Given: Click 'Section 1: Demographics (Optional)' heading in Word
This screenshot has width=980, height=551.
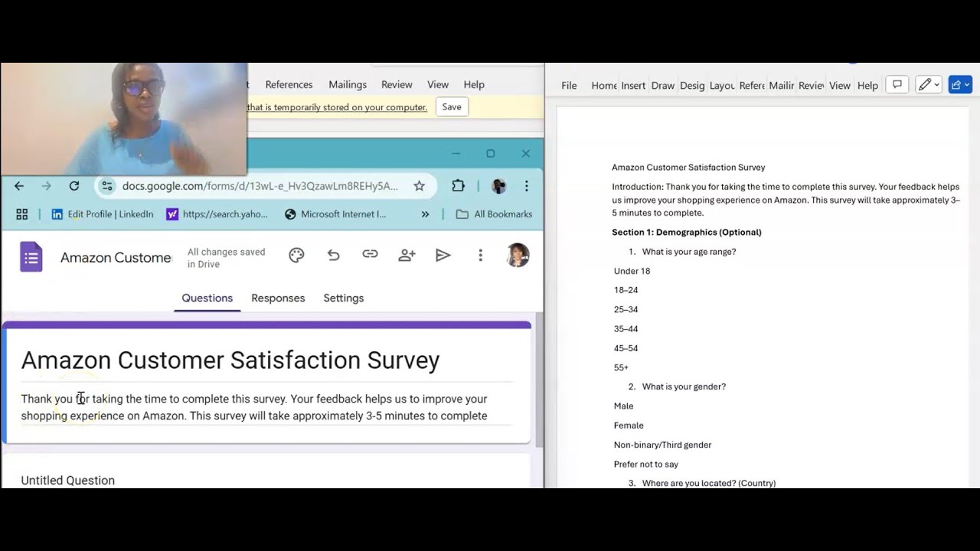Looking at the screenshot, I should click(x=687, y=232).
